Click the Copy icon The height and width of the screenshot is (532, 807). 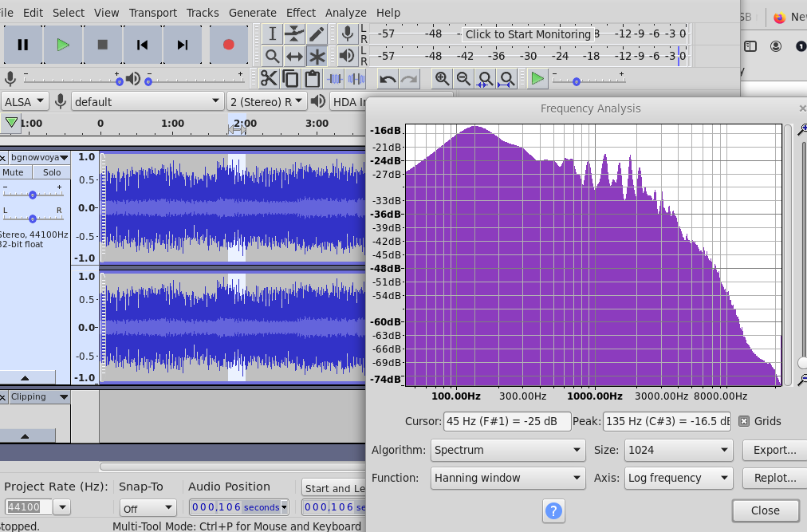[290, 79]
